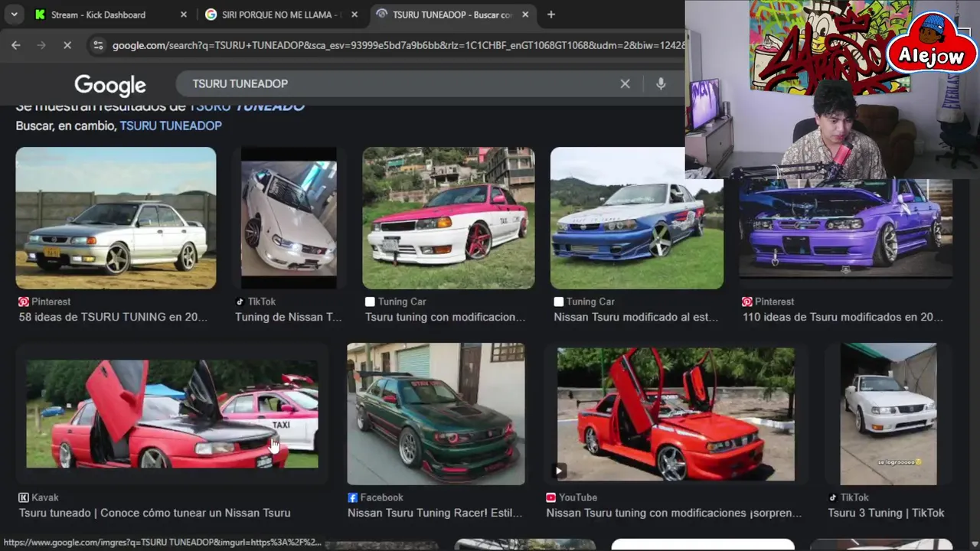Image resolution: width=980 pixels, height=551 pixels.
Task: Click Tuning Car source above Nissan Tsuru modificado
Action: [x=584, y=302]
